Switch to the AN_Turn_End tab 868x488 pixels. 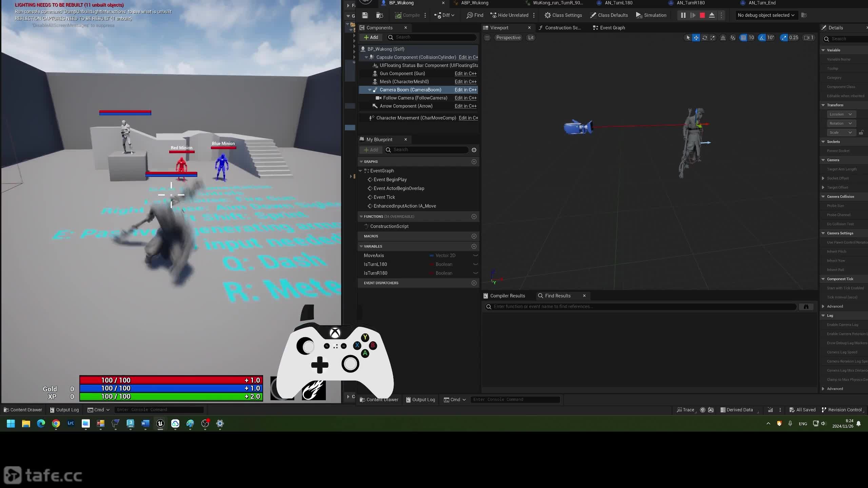point(762,3)
